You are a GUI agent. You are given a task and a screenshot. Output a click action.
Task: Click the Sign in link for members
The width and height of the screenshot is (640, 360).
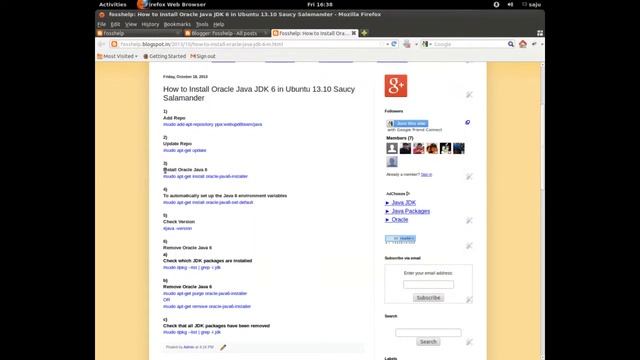426,175
